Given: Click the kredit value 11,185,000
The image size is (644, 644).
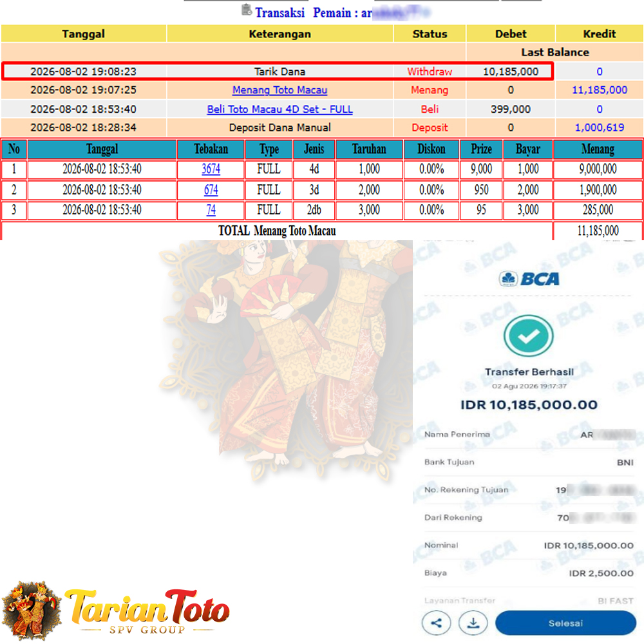Looking at the screenshot, I should [x=599, y=90].
